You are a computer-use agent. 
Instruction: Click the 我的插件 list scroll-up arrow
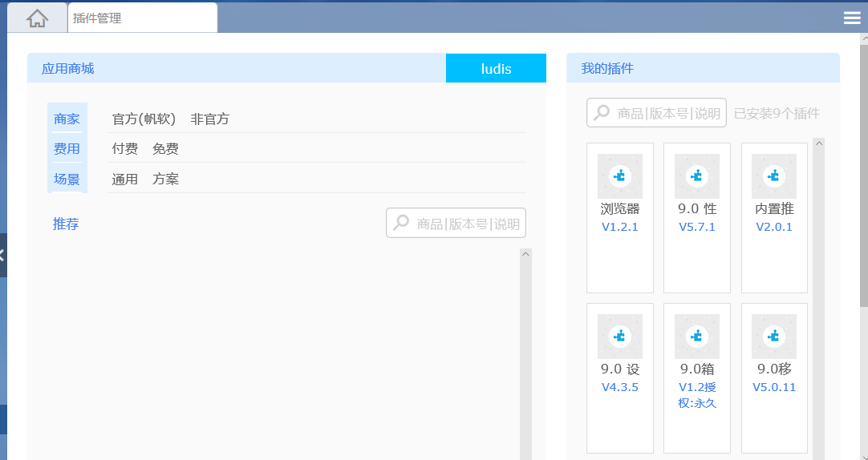pyautogui.click(x=819, y=143)
